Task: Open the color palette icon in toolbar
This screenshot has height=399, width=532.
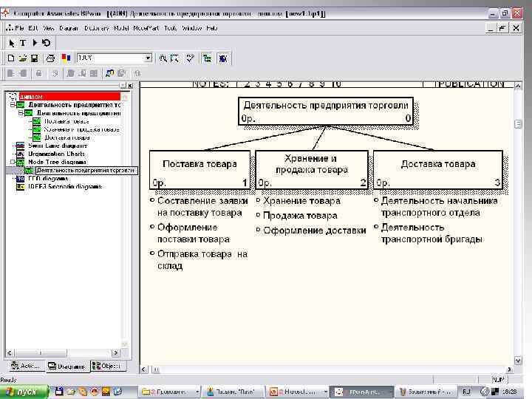Action: pyautogui.click(x=65, y=58)
